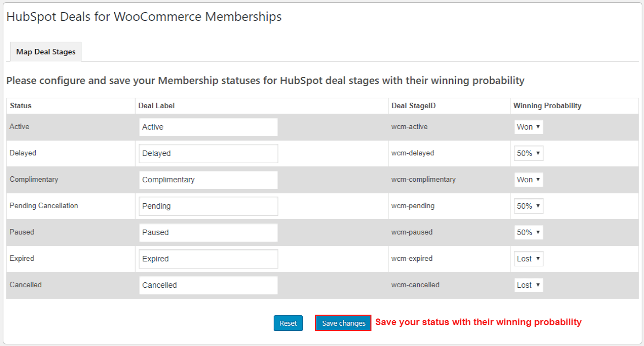Open Winning Probability dropdown for Complimentary
The height and width of the screenshot is (346, 644).
(529, 180)
